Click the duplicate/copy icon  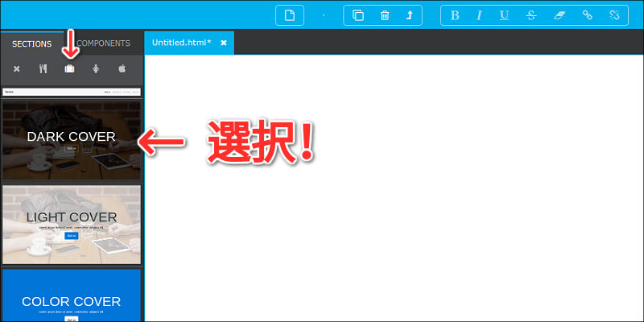click(x=358, y=15)
